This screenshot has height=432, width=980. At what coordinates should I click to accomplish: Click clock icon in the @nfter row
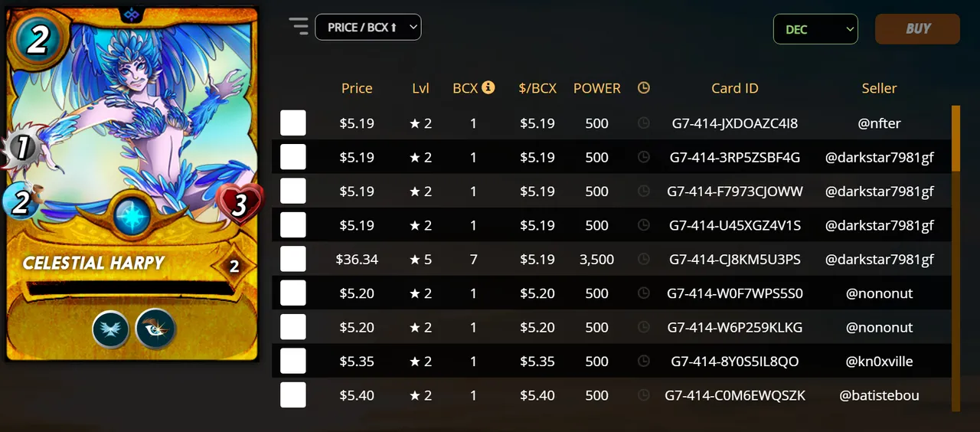(x=644, y=123)
